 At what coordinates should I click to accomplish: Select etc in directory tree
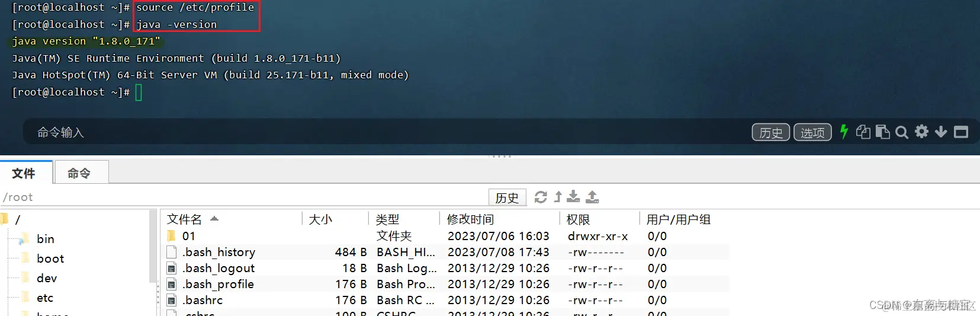45,298
